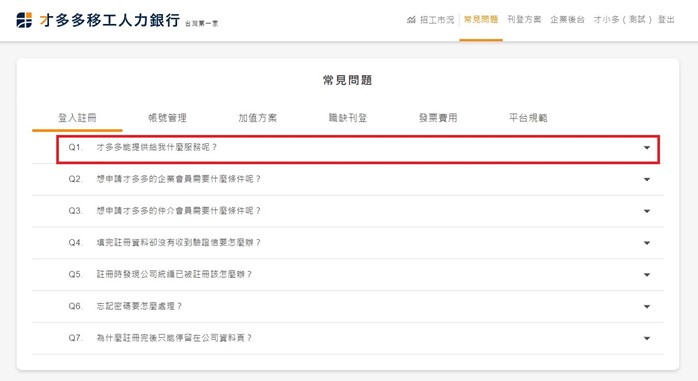The height and width of the screenshot is (381, 698).
Task: Open the 才小多 (測試) account link
Action: coord(622,20)
